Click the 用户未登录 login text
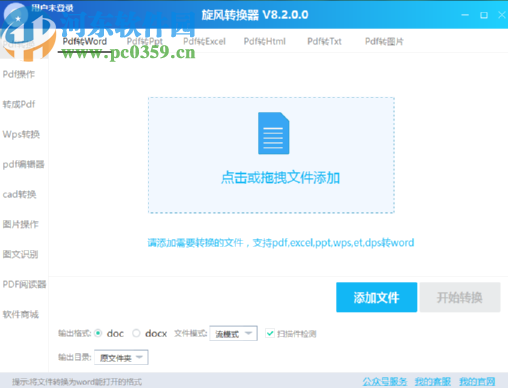This screenshot has width=508, height=388. coord(52,8)
